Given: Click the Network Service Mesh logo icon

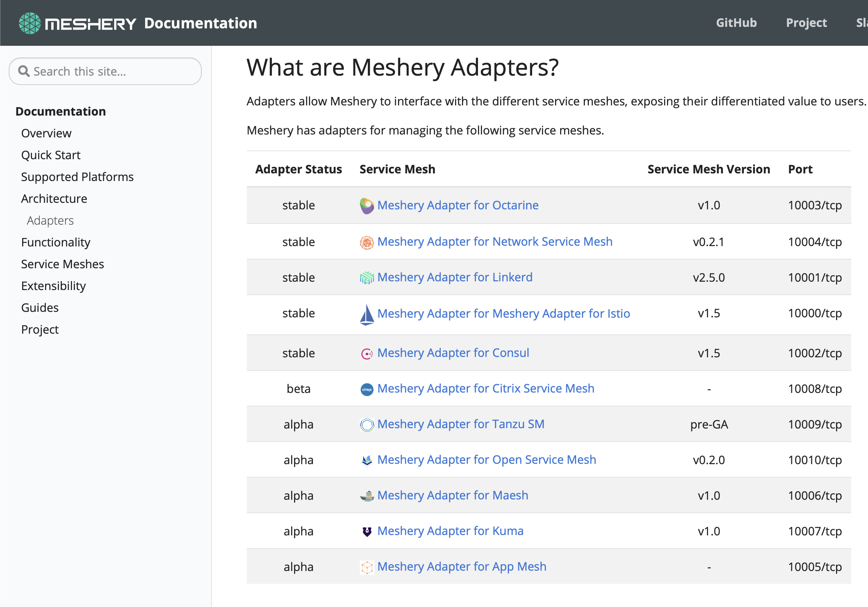Looking at the screenshot, I should pyautogui.click(x=367, y=242).
